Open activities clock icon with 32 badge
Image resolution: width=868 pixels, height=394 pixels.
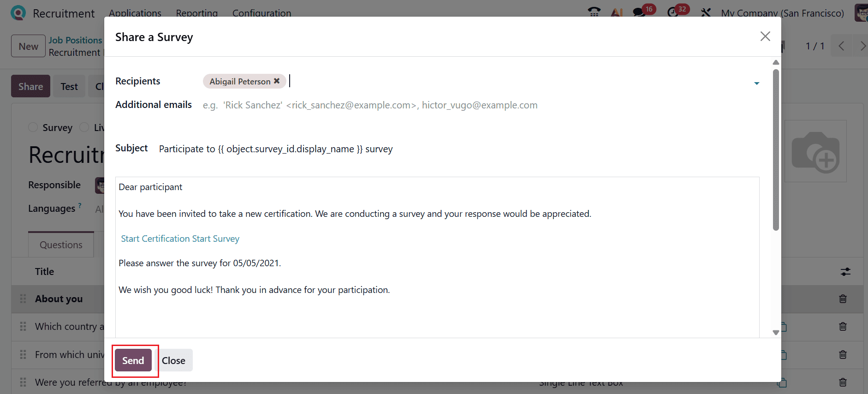(673, 12)
